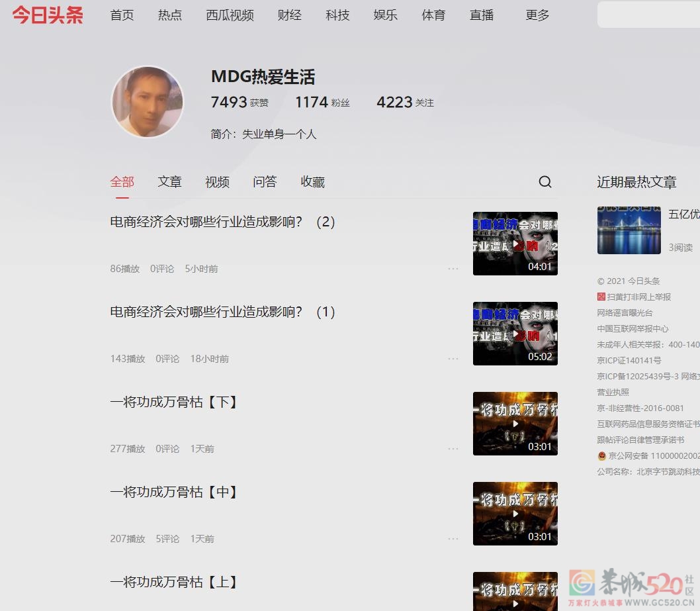Viewport: 700px width, 611px height.
Task: Open 京ICP备12025439号-3 footer link
Action: (x=638, y=377)
